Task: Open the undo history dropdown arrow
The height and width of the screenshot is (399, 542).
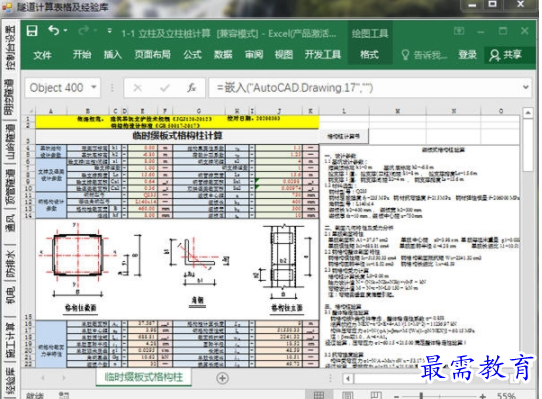Action: click(x=65, y=31)
